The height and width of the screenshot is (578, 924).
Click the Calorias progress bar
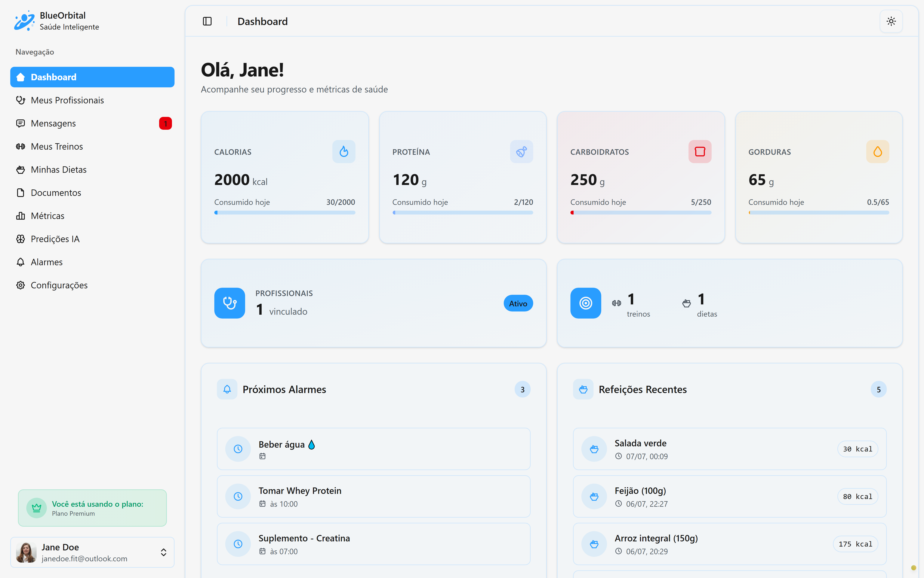[285, 213]
